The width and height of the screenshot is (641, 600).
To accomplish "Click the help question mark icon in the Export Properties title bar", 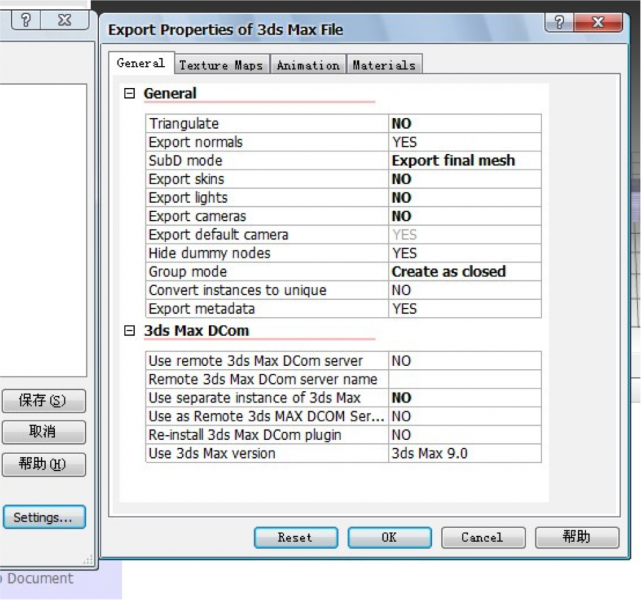I will (559, 22).
